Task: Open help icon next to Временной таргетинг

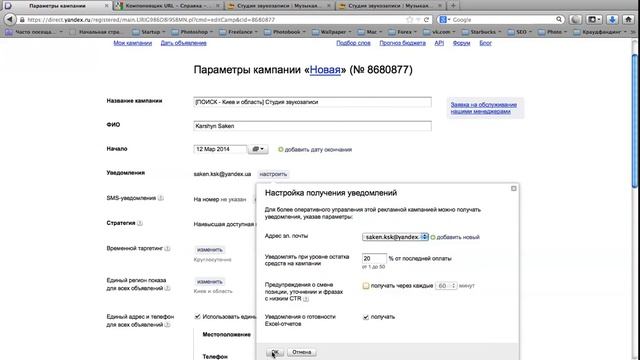Action: [167, 248]
